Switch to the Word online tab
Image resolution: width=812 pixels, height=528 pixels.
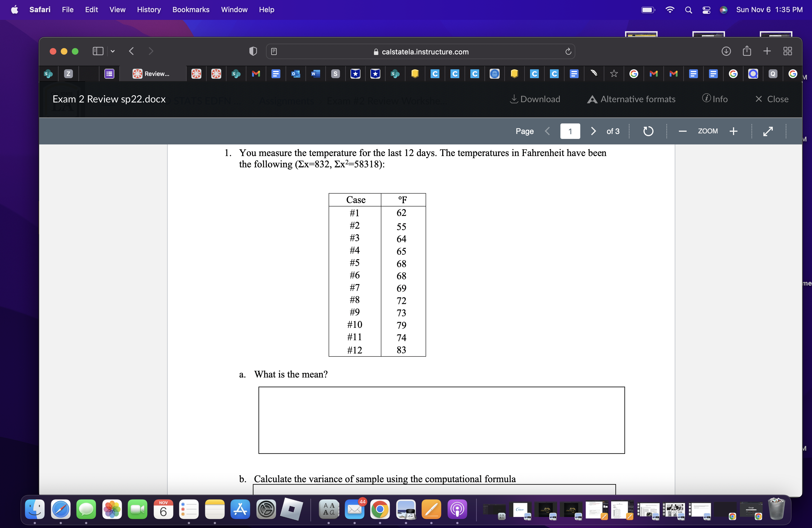pyautogui.click(x=316, y=74)
